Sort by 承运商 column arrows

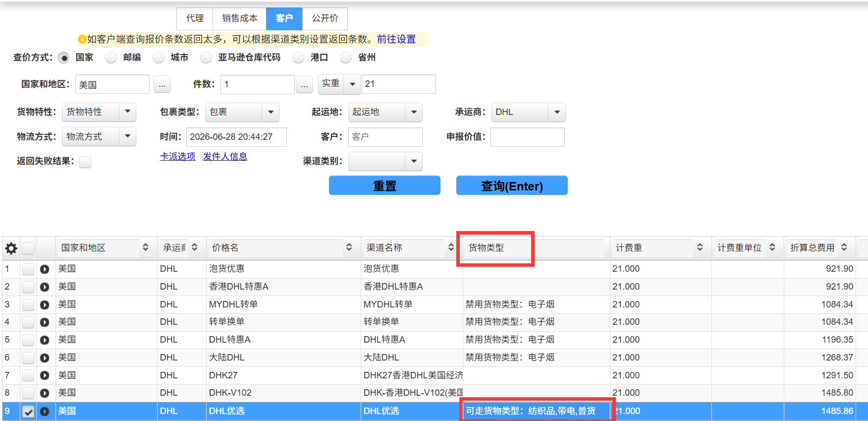(195, 247)
